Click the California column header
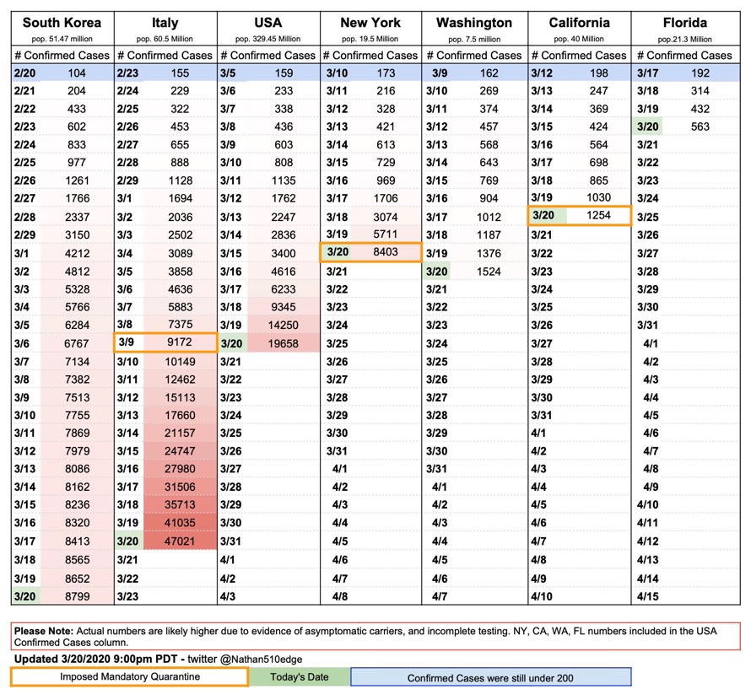 [x=579, y=23]
